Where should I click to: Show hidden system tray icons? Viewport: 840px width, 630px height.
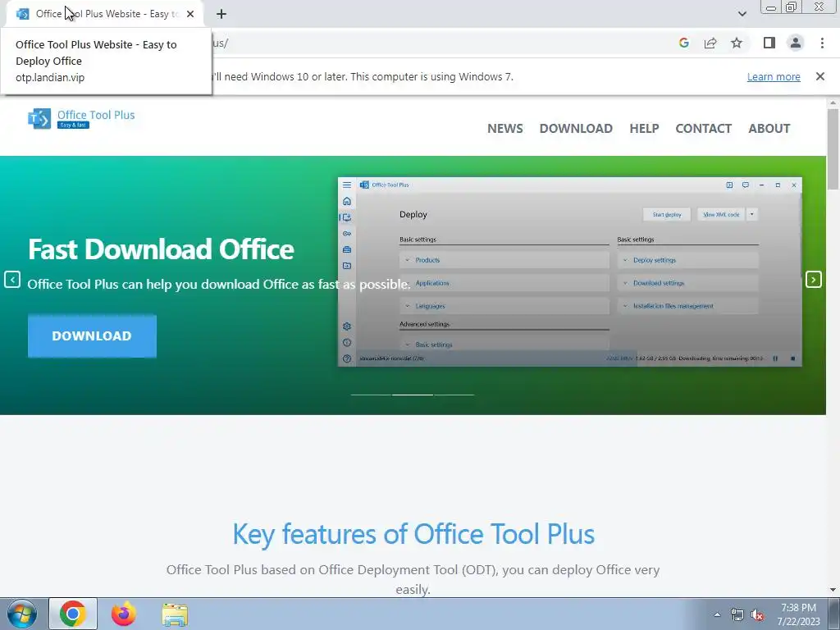[717, 614]
